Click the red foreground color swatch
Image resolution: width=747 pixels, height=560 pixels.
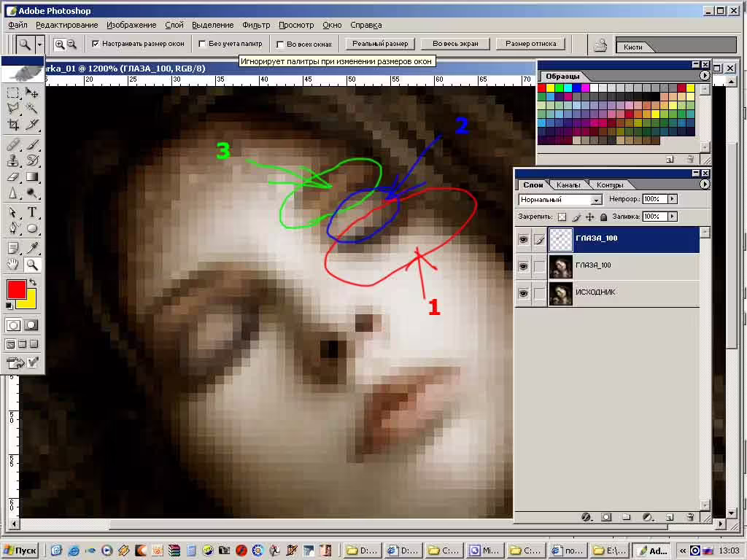coord(16,289)
